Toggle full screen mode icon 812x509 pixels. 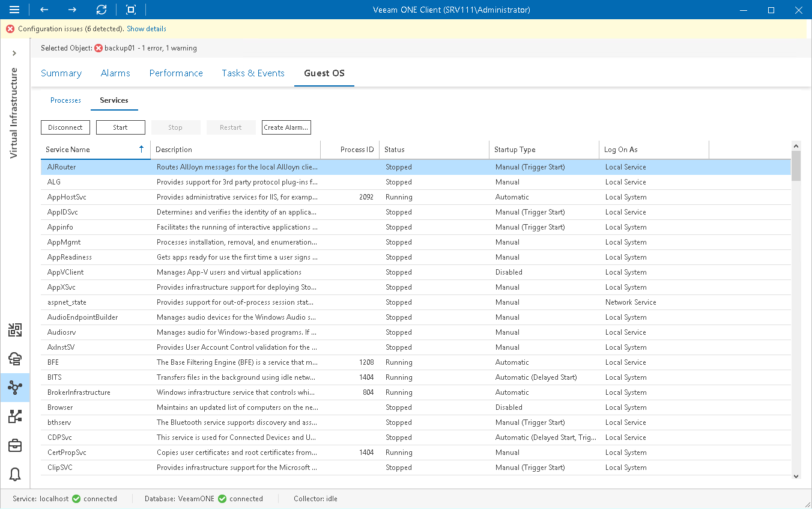click(x=131, y=10)
